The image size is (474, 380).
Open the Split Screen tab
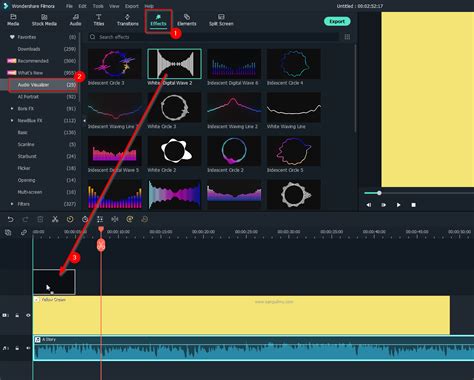click(221, 20)
